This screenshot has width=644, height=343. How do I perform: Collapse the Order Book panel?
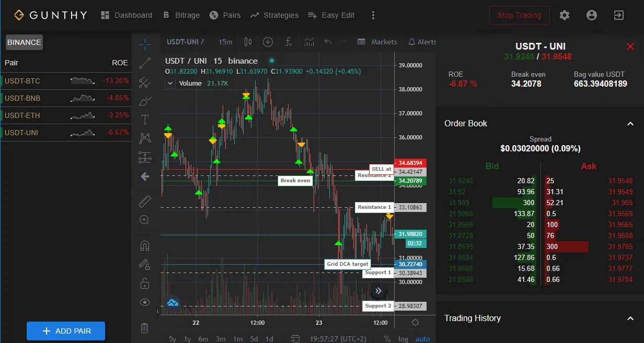point(630,124)
